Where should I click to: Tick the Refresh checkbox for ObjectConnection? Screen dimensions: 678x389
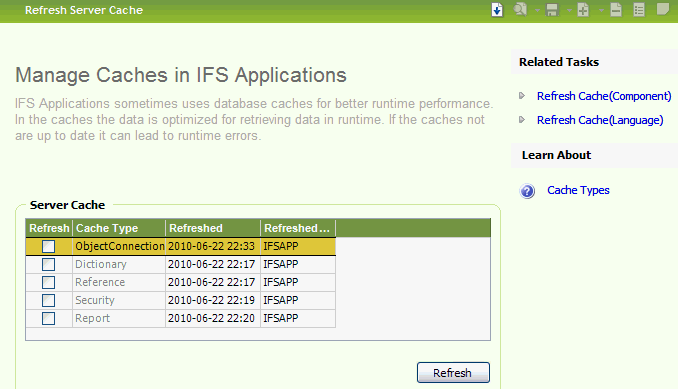(48, 246)
